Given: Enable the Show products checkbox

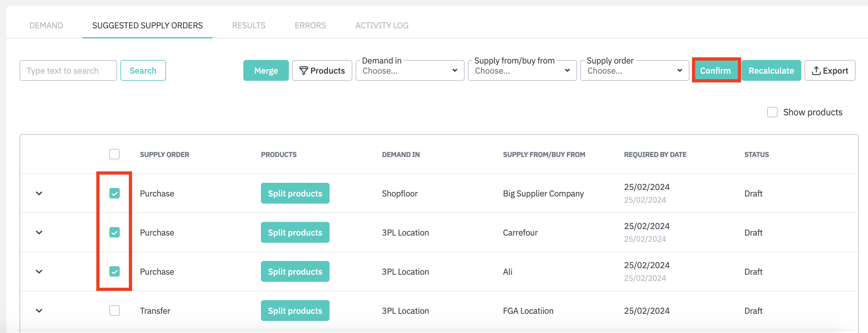Looking at the screenshot, I should point(772,112).
